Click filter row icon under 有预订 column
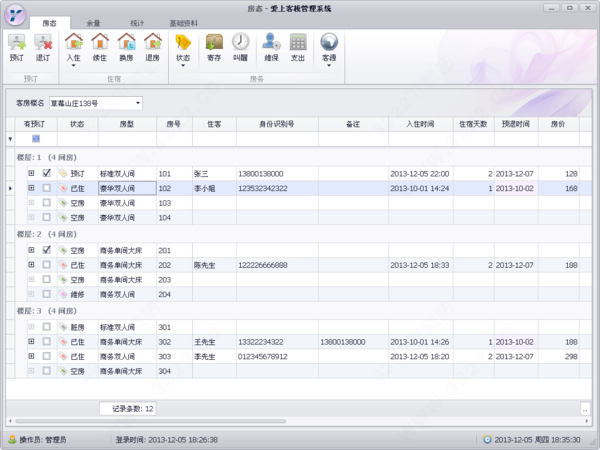The width and height of the screenshot is (600, 450). pyautogui.click(x=36, y=139)
